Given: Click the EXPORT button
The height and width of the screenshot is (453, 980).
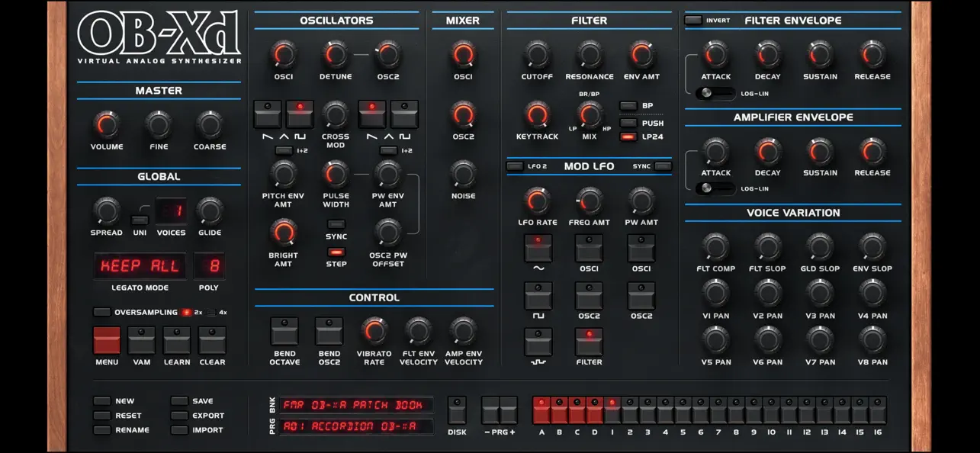Looking at the screenshot, I should [x=179, y=416].
